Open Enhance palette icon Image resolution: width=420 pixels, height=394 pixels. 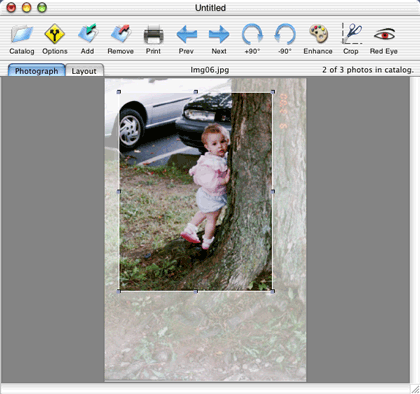coord(318,34)
